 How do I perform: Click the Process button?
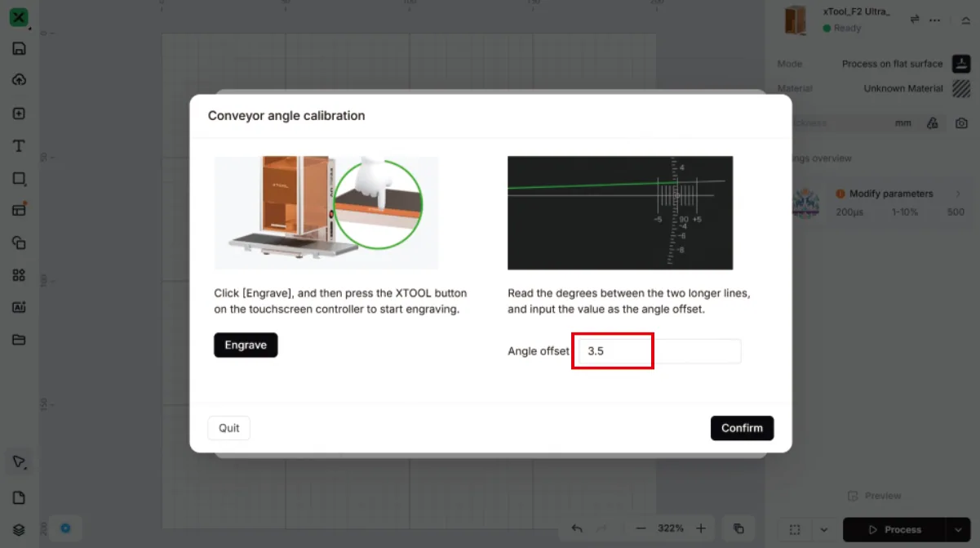tap(894, 529)
